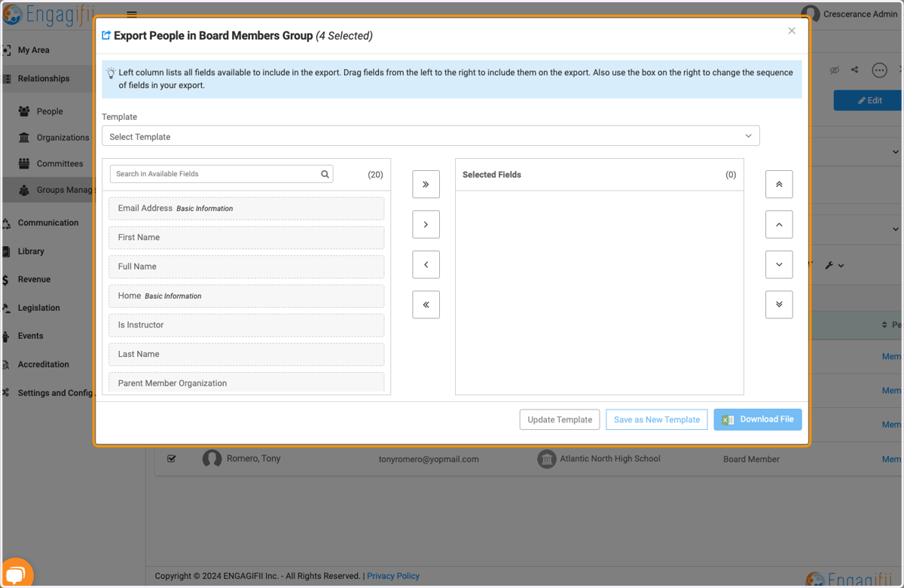Click Romero, Tony name in table

(x=254, y=459)
